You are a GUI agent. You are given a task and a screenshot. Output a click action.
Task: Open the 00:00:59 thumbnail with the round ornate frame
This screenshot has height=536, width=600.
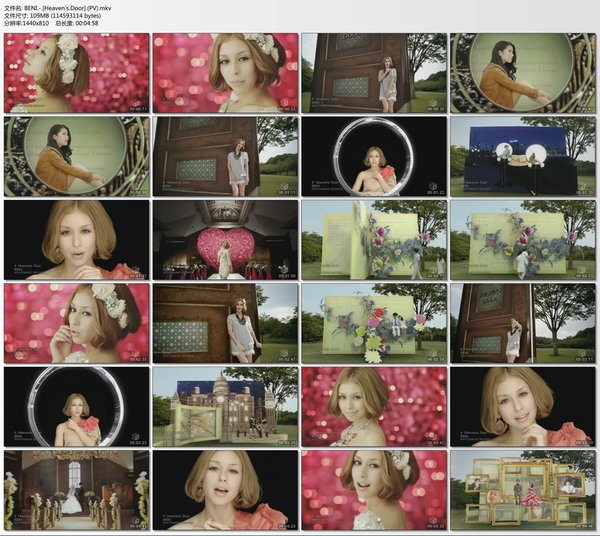click(x=77, y=156)
